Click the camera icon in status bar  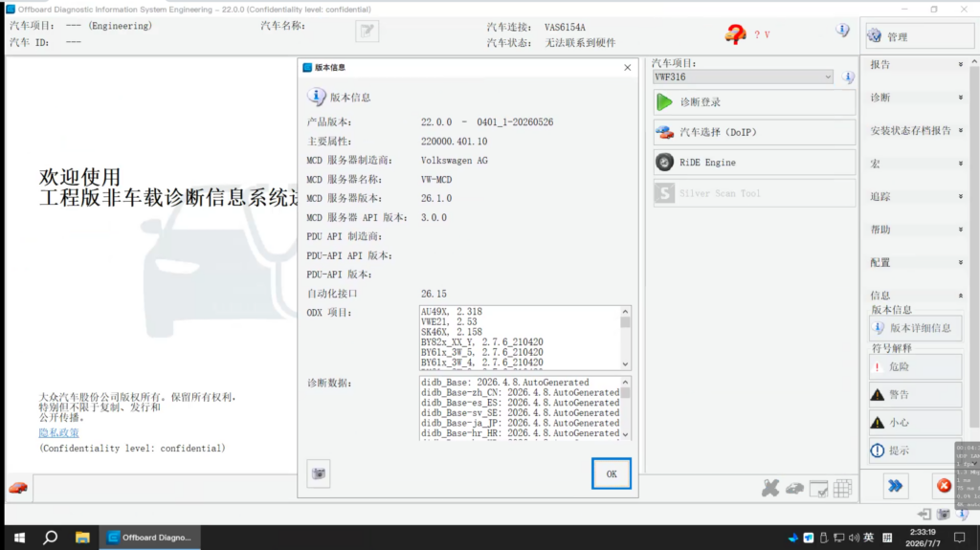[x=944, y=515]
